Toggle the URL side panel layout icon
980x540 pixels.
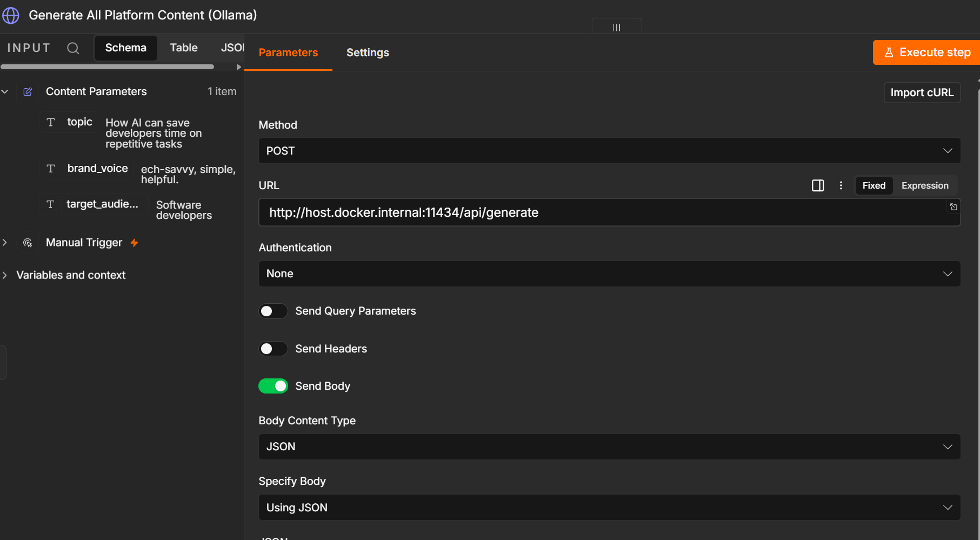[818, 185]
